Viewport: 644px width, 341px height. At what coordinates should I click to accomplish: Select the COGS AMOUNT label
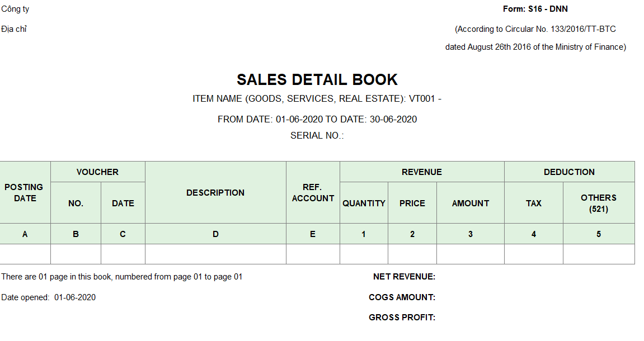click(x=402, y=297)
